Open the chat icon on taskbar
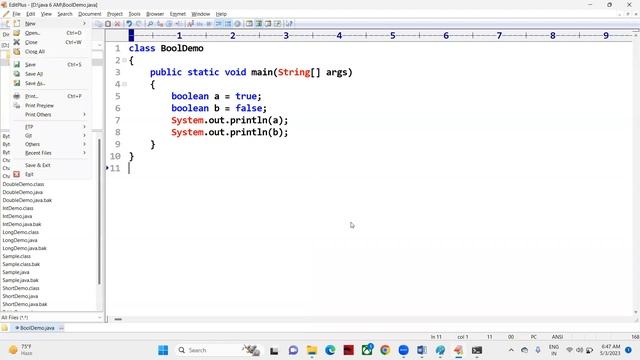 coord(293,350)
